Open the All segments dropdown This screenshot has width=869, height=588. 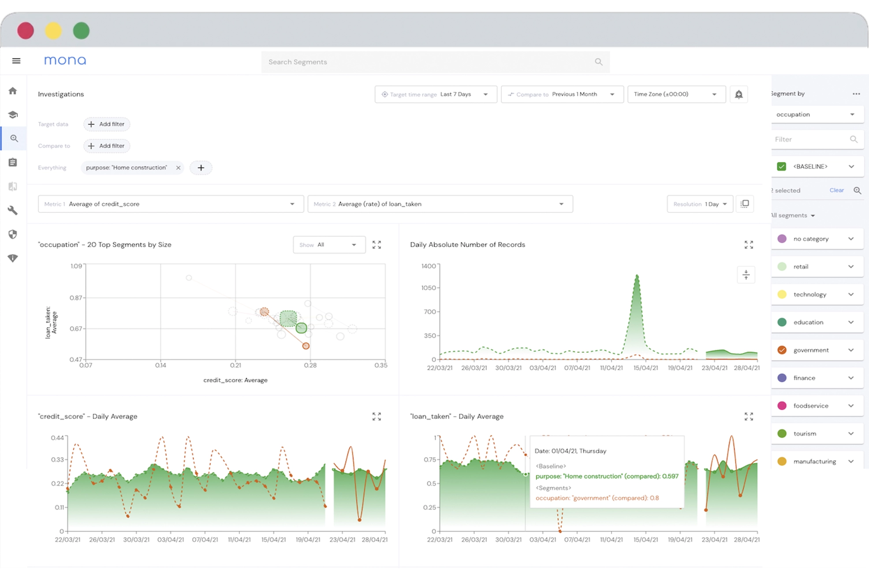(x=793, y=216)
